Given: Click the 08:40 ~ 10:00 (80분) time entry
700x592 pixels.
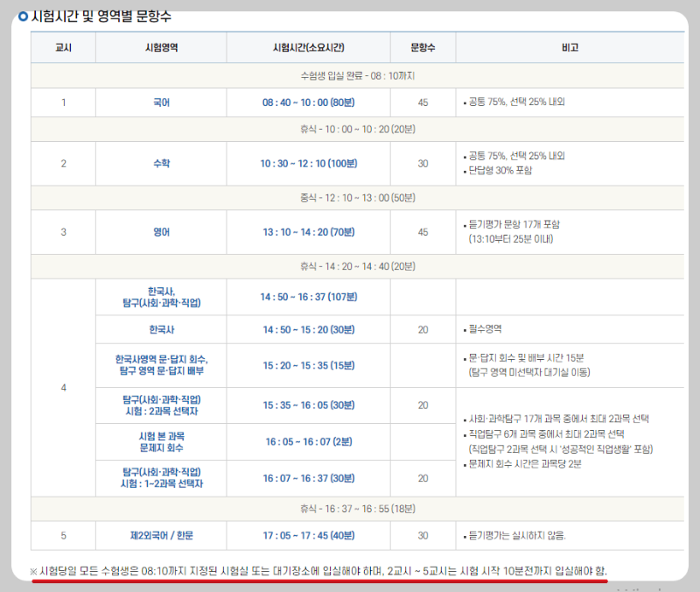Looking at the screenshot, I should pos(308,102).
